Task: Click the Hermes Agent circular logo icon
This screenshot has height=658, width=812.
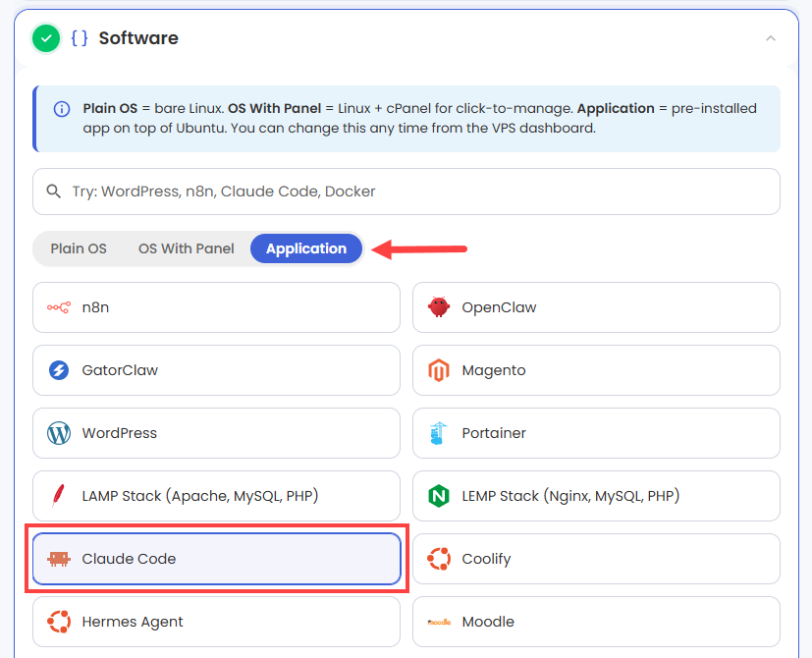Action: [59, 622]
